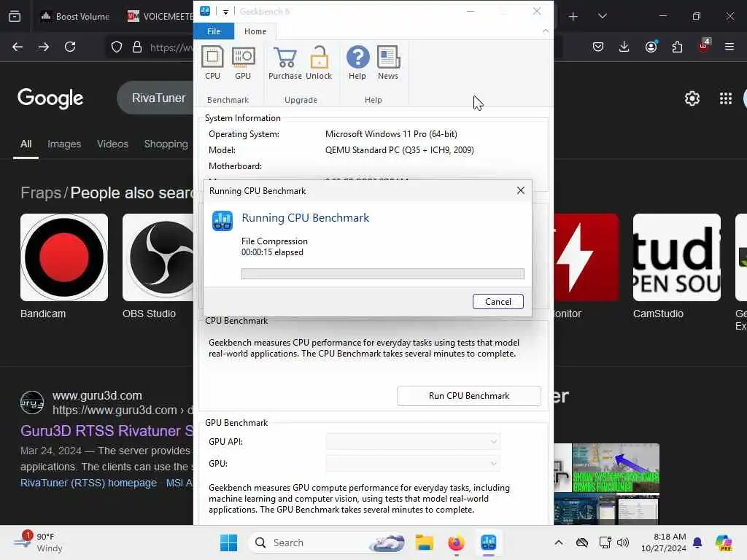The image size is (747, 560).
Task: Close the Running CPU Benchmark dialog
Action: (521, 190)
